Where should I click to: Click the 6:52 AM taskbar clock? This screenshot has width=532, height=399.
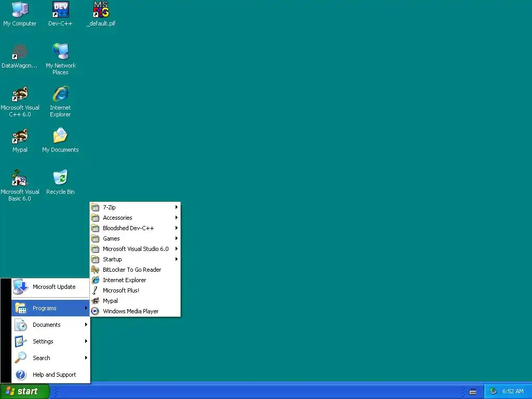[513, 391]
